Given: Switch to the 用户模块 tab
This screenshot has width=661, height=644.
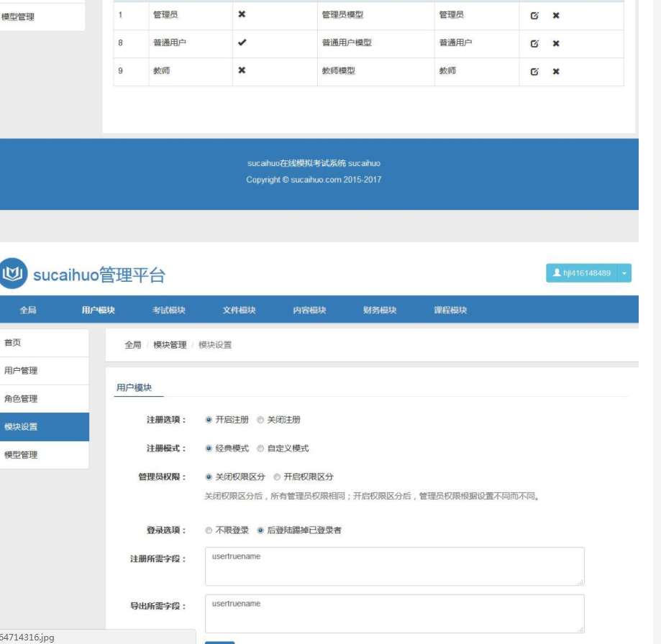Looking at the screenshot, I should 134,387.
